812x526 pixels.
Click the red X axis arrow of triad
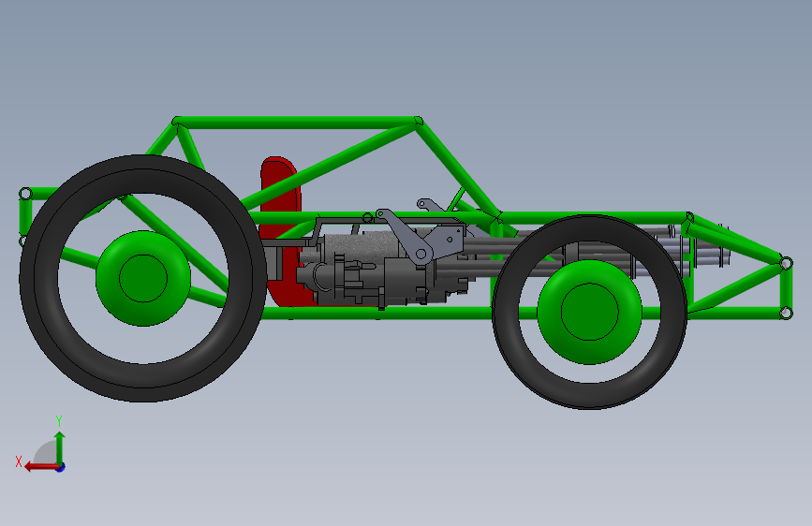(x=41, y=467)
